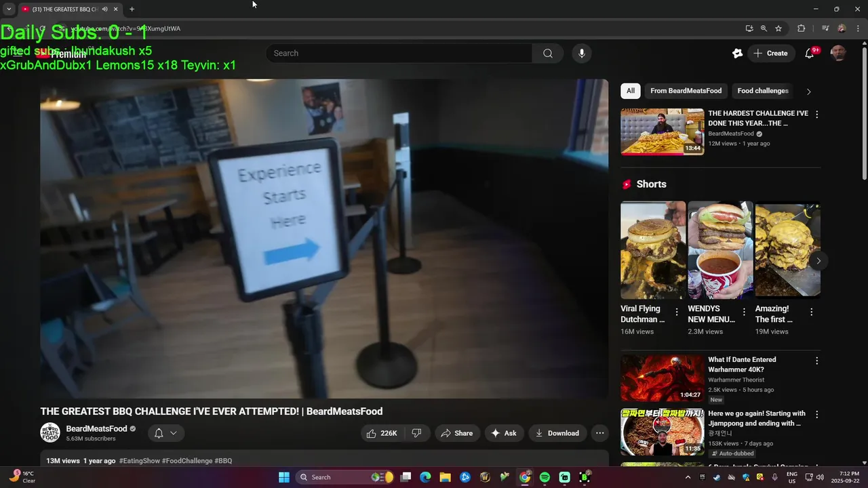Open the Viral Flying Dutchman short thumbnail

pyautogui.click(x=653, y=249)
